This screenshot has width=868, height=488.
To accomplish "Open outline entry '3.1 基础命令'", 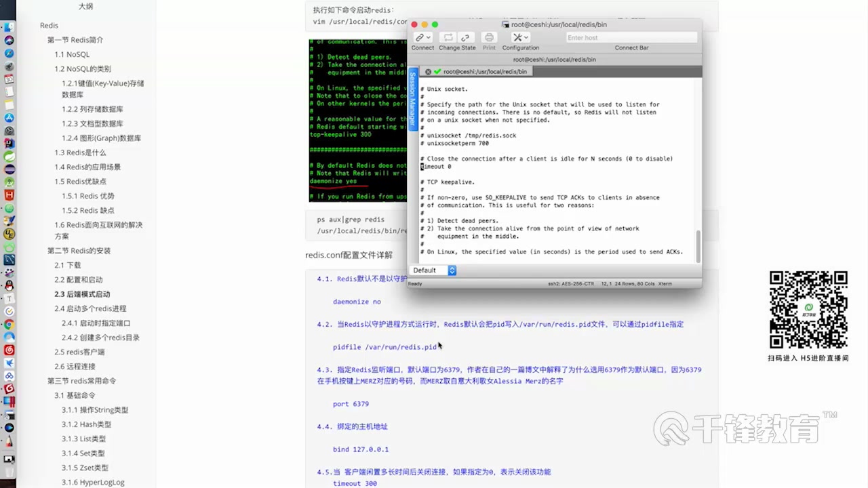I will click(75, 395).
